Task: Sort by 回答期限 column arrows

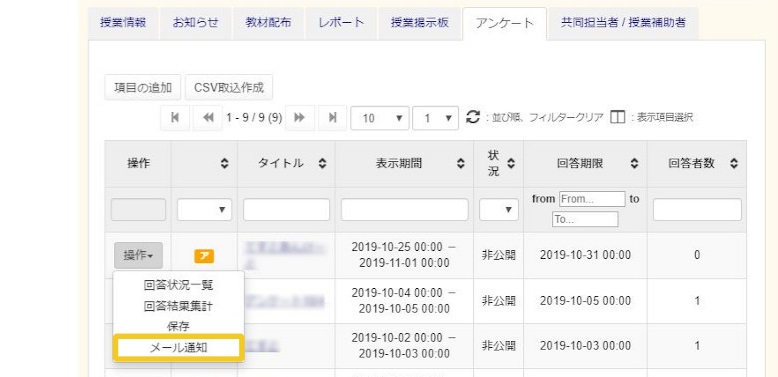Action: (x=634, y=164)
